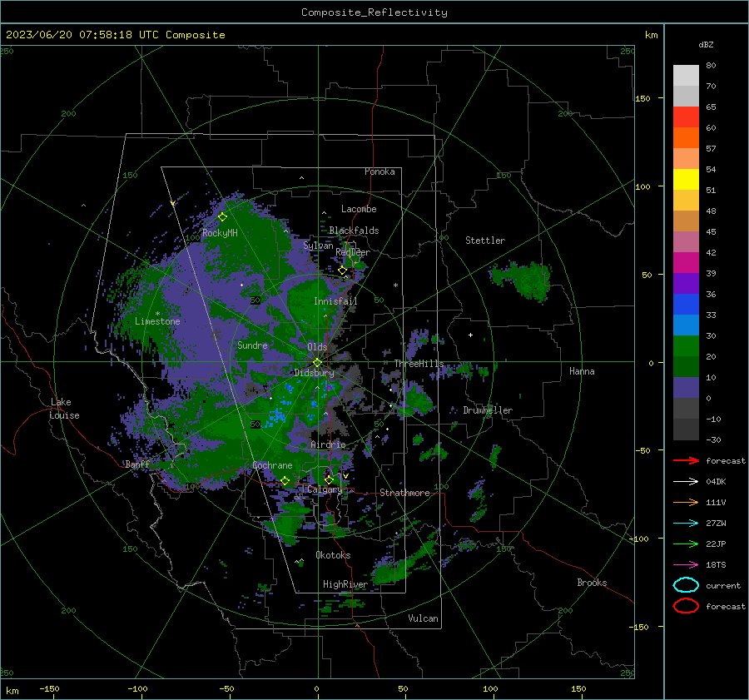
Task: Click the Airdrie city label
Action: [328, 444]
